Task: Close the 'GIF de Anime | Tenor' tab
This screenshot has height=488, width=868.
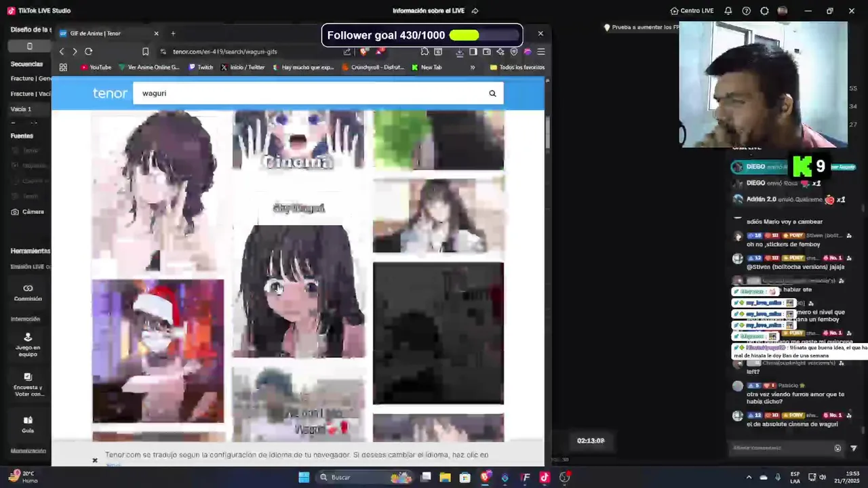Action: [156, 33]
